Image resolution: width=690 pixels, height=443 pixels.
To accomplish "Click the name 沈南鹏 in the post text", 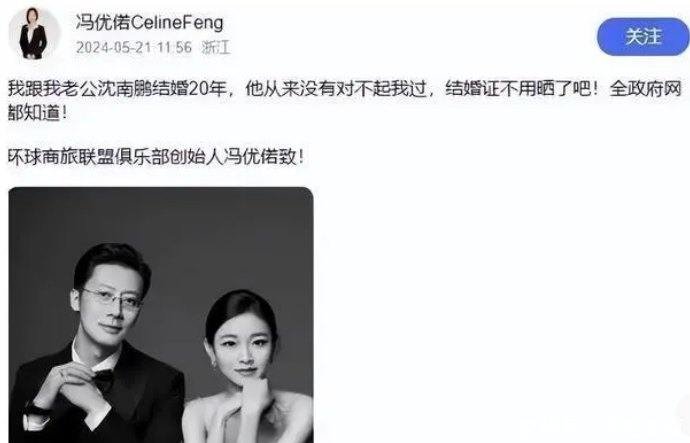I will tap(124, 89).
